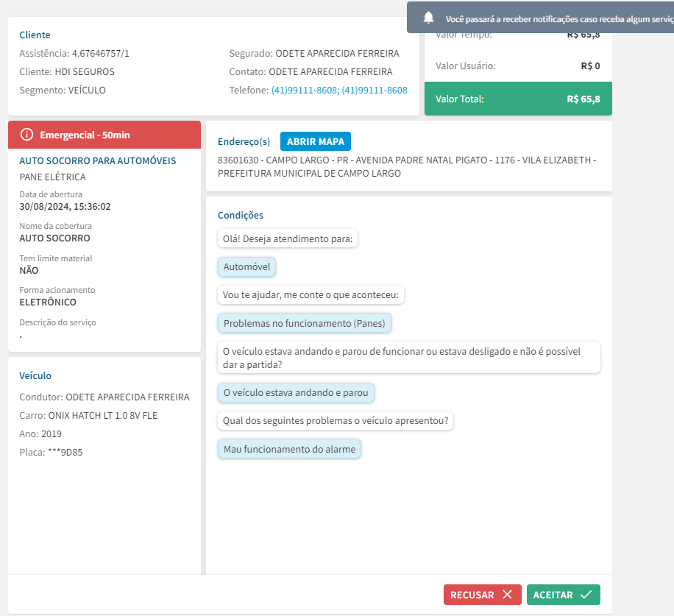Select the Problemas no funcionamento (Panes) bubble
The image size is (674, 616).
[x=305, y=323]
